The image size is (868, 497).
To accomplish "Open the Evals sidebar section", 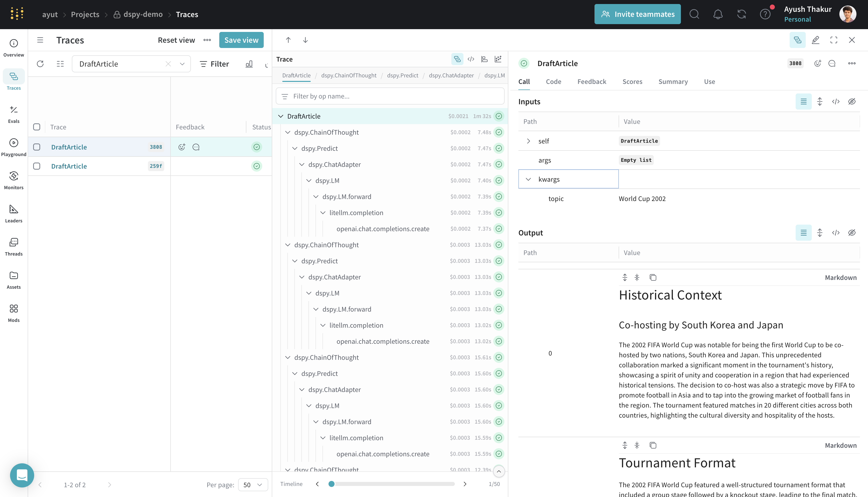I will coord(14,114).
